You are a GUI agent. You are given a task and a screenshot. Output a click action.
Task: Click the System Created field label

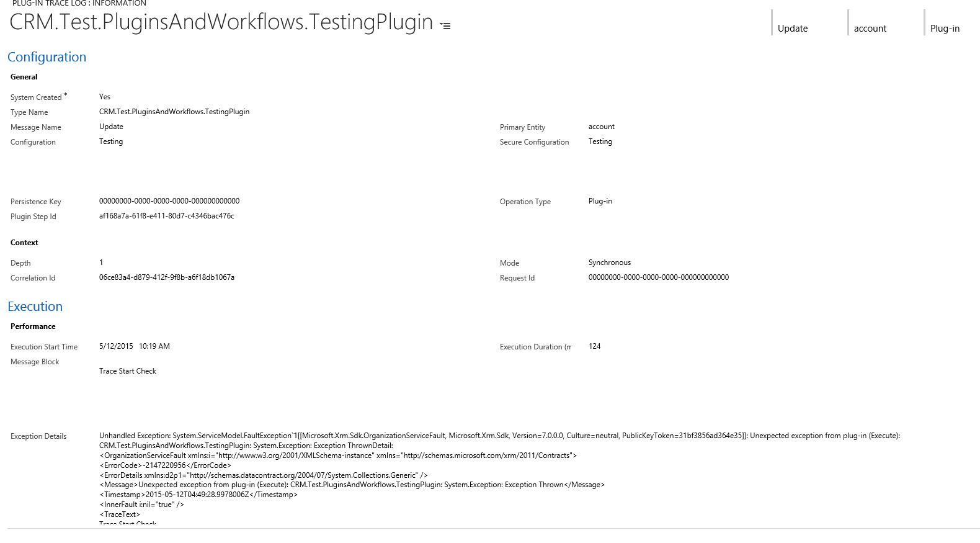click(36, 97)
